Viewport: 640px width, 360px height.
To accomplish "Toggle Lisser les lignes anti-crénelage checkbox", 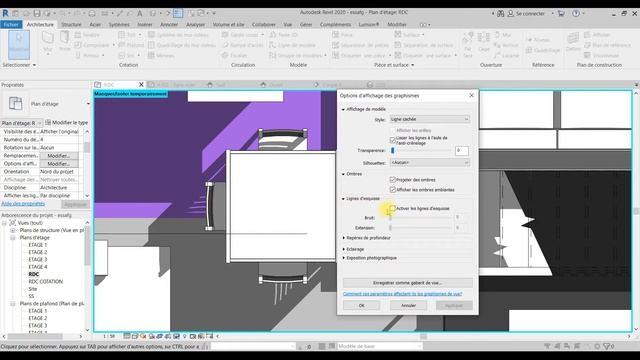I will point(393,140).
